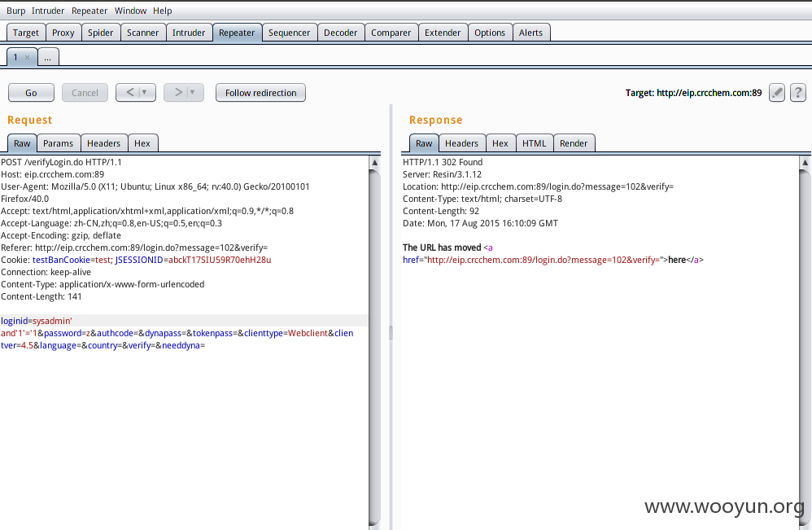
Task: Switch to the Sequencer tab
Action: [x=289, y=33]
